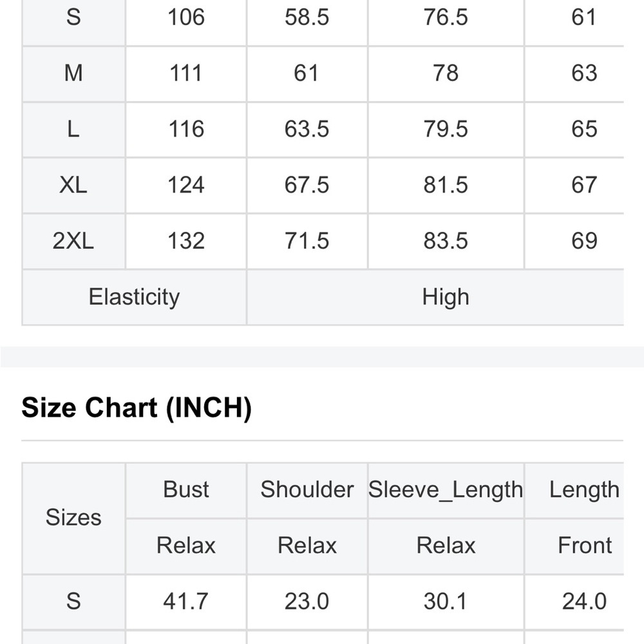Image resolution: width=644 pixels, height=644 pixels.
Task: Select the Elasticity label cell
Action: pos(134,298)
